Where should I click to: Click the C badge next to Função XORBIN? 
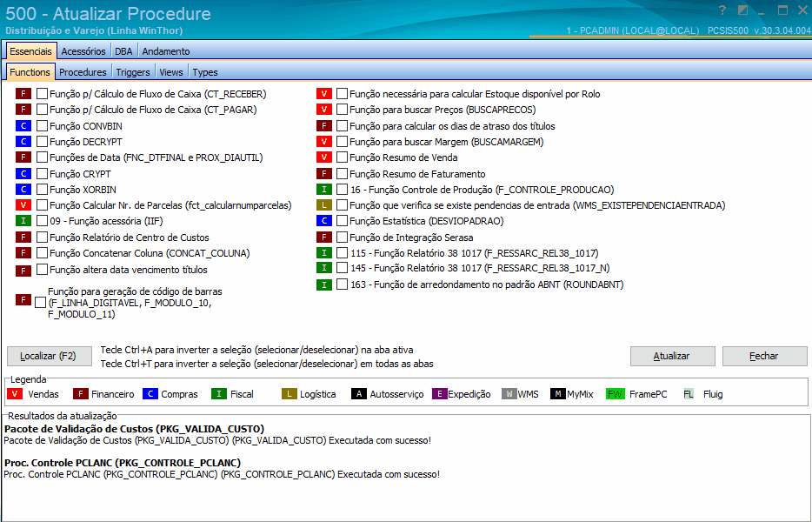click(23, 189)
